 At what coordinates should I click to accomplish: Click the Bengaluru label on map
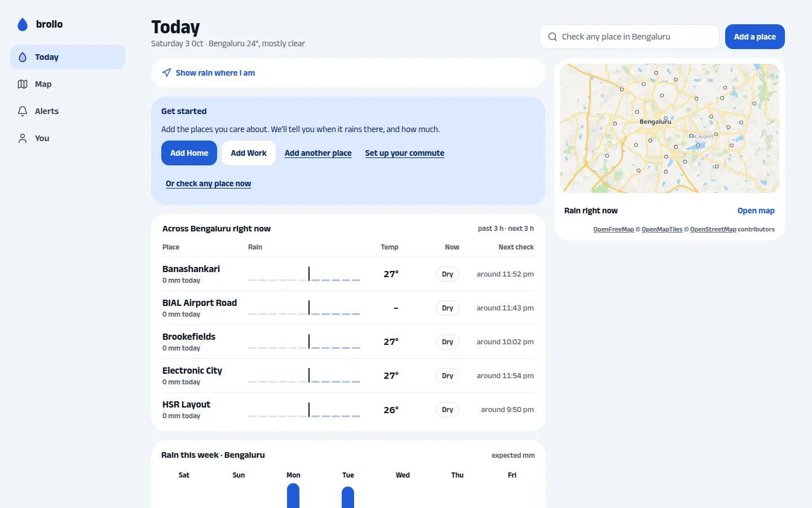pos(655,121)
